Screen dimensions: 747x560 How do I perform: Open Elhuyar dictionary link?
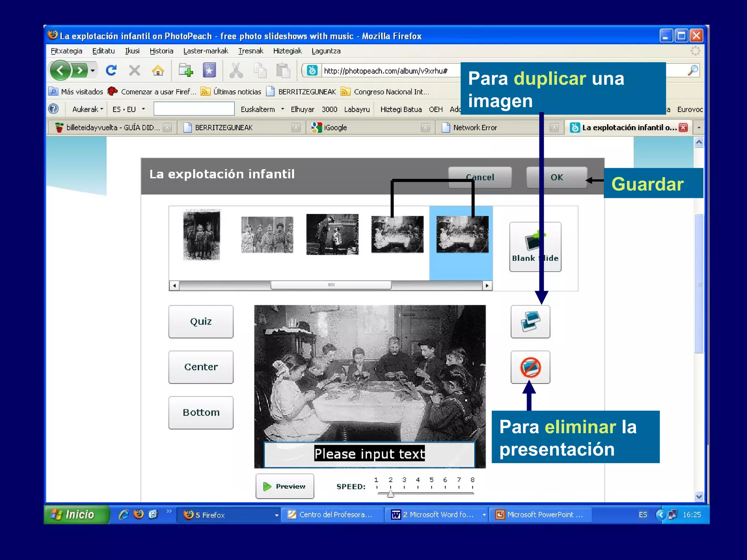point(302,109)
